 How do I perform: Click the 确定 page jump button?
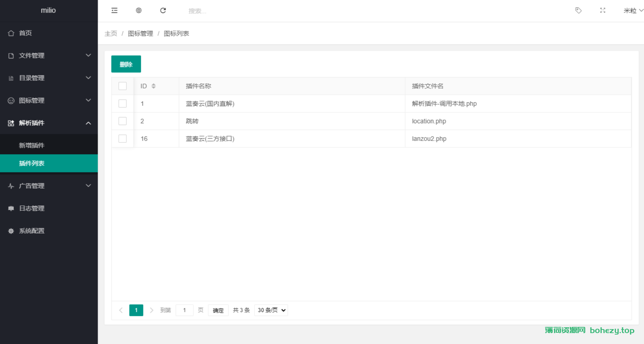point(218,310)
